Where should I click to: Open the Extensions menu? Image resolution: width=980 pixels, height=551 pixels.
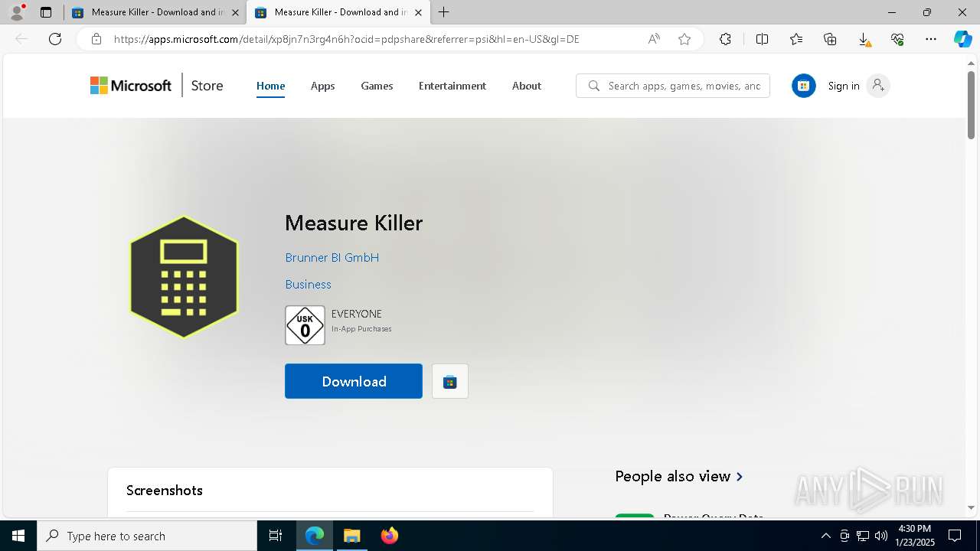point(725,39)
